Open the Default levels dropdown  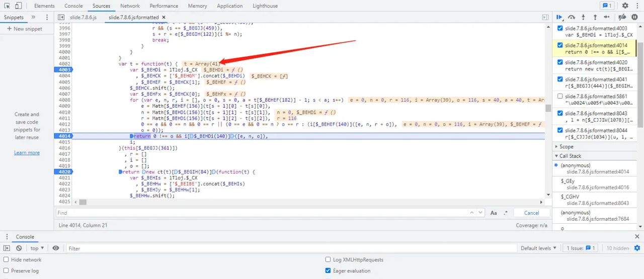click(539, 248)
